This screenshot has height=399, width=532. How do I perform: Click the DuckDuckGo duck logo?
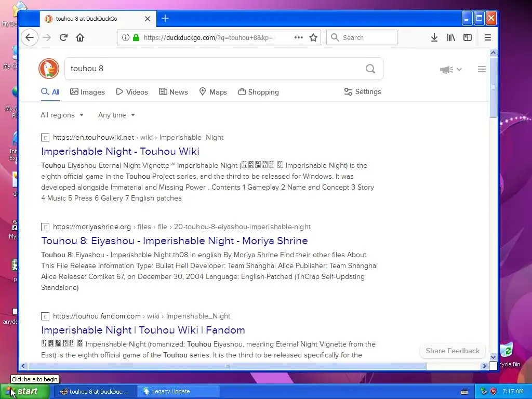(x=49, y=69)
